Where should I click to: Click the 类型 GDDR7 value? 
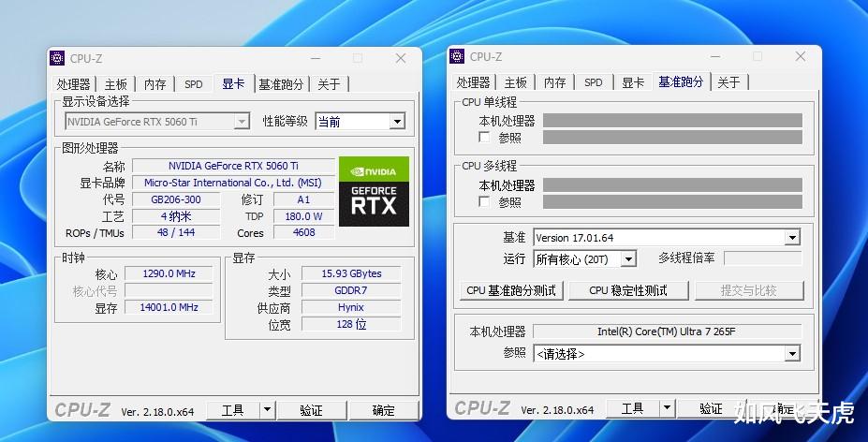pyautogui.click(x=351, y=290)
